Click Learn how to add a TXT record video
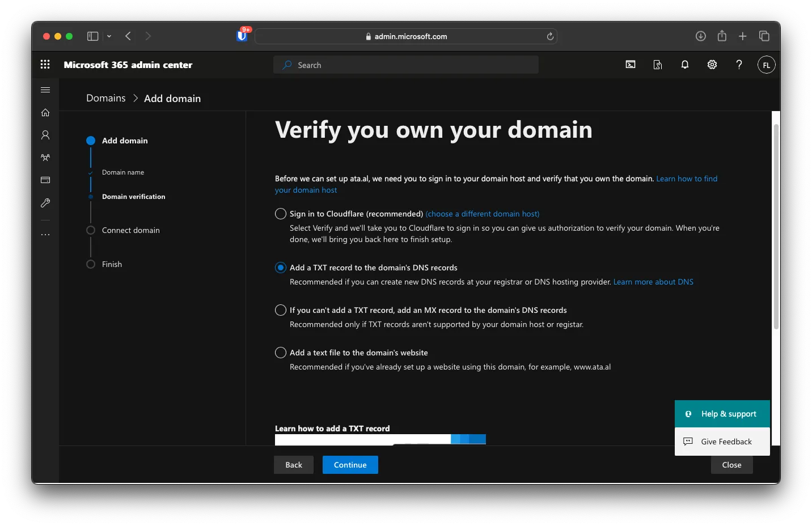 (380, 439)
